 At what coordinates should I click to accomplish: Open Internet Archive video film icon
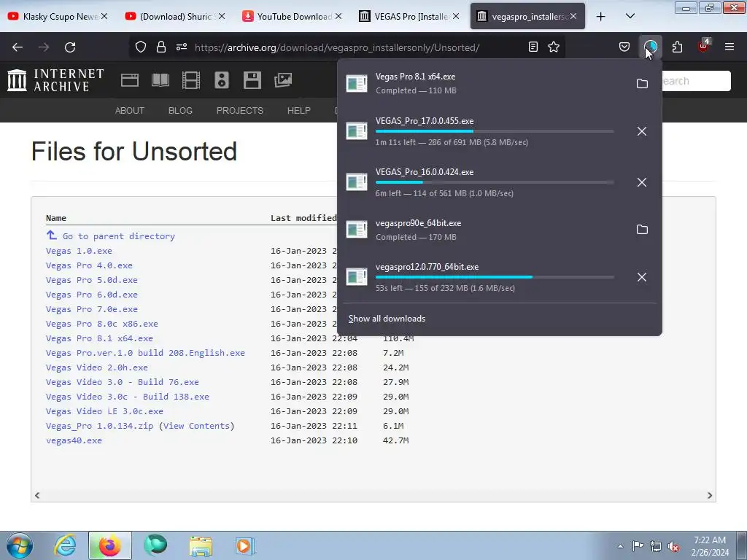click(x=191, y=80)
